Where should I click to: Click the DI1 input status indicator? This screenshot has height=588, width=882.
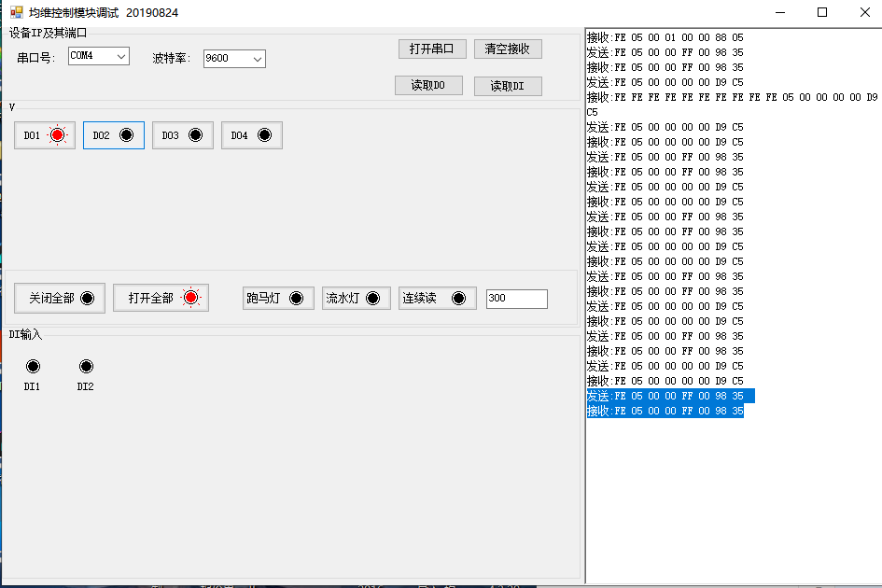[x=33, y=366]
